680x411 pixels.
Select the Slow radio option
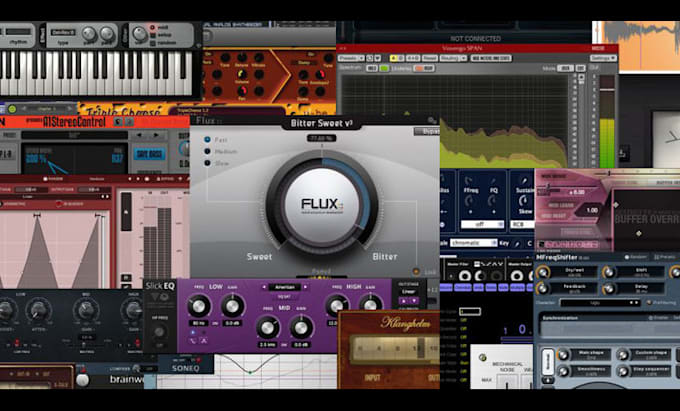pyautogui.click(x=208, y=164)
